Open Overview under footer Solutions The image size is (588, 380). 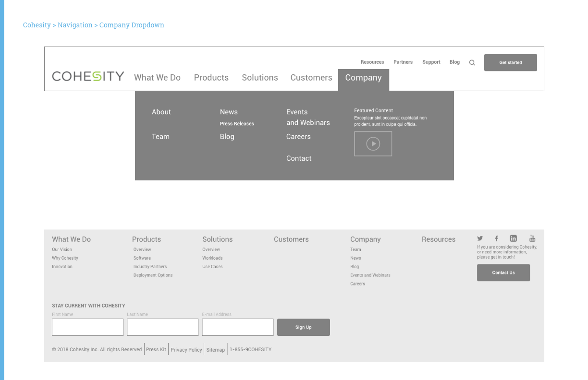click(211, 249)
